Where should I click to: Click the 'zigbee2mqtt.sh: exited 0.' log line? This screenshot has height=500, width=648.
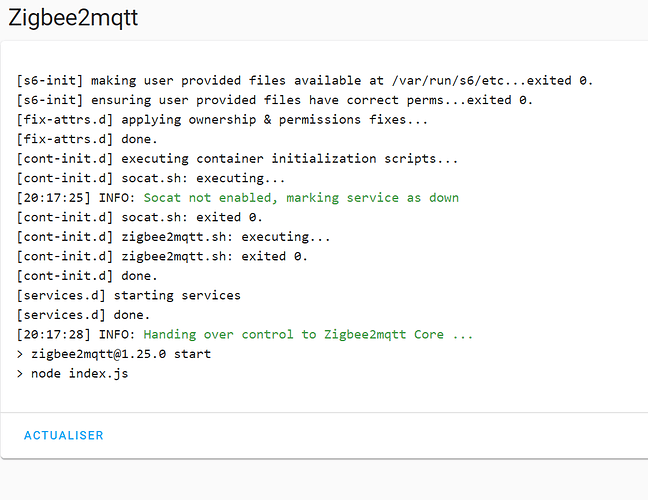coord(163,256)
